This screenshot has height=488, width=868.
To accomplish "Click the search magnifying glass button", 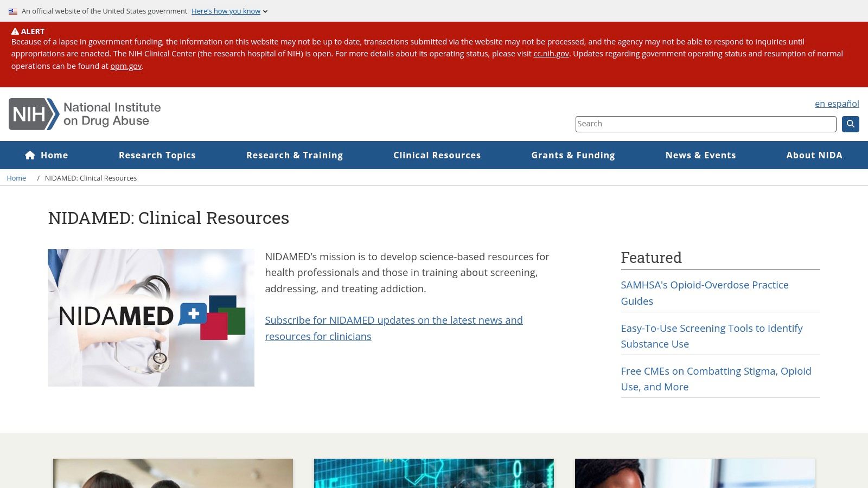I will pyautogui.click(x=850, y=124).
